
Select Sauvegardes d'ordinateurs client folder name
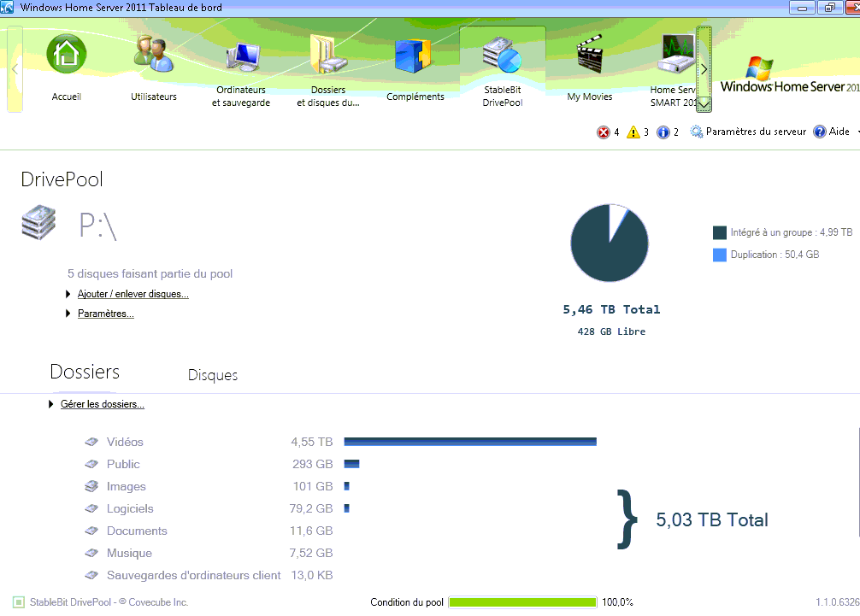pos(193,576)
